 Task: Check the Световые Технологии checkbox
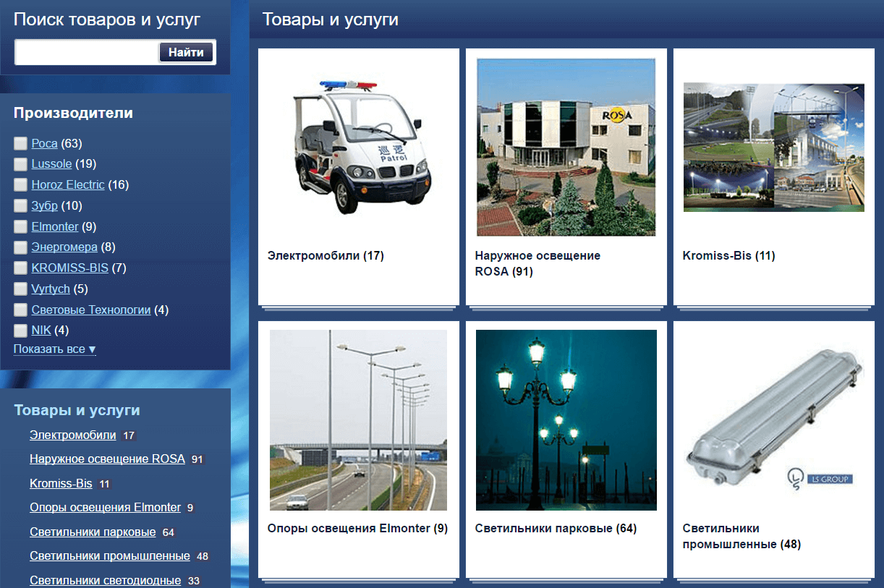pos(20,310)
